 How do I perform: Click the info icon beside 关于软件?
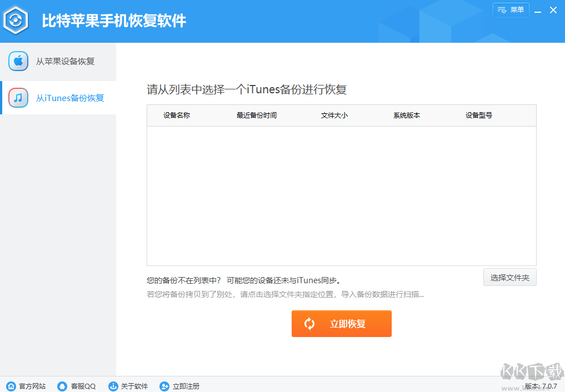[x=113, y=386]
